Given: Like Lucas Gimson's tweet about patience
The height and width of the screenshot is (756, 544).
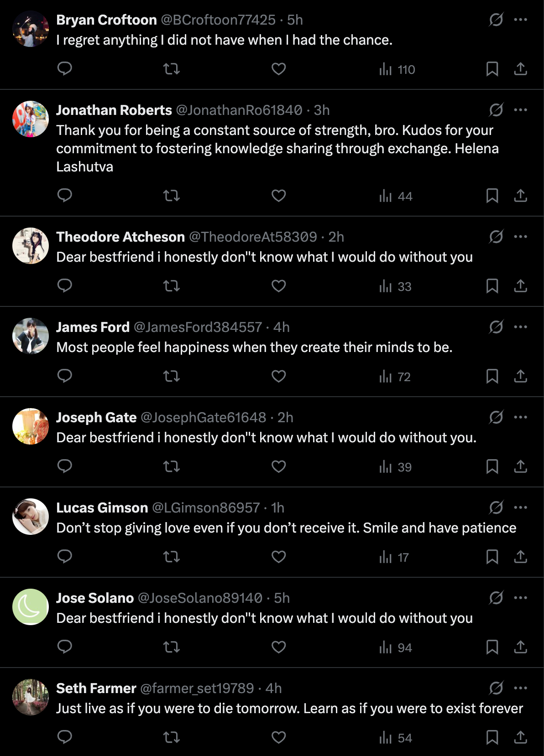Looking at the screenshot, I should pyautogui.click(x=278, y=557).
